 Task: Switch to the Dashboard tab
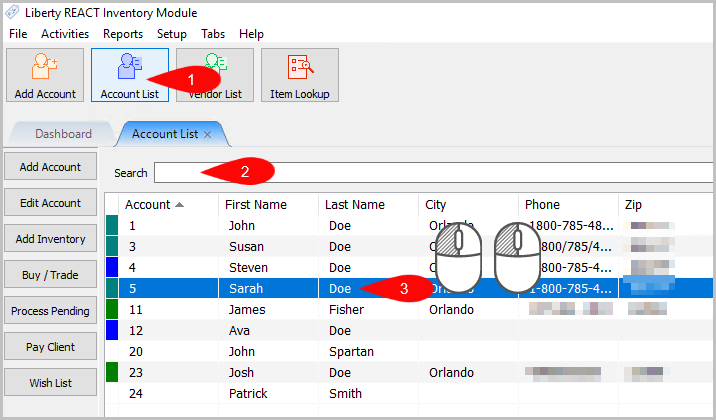tap(63, 134)
